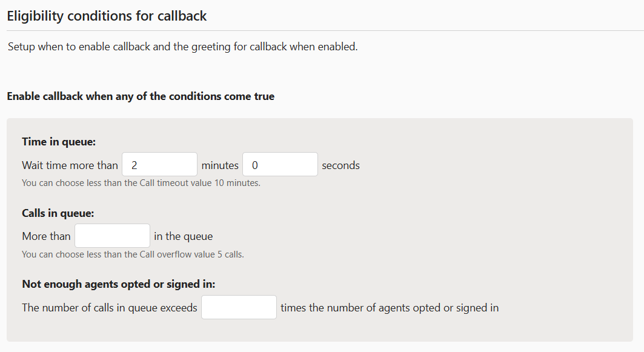Click 'Not enough agents opted or signed in:' label
This screenshot has height=352, width=644.
(118, 284)
